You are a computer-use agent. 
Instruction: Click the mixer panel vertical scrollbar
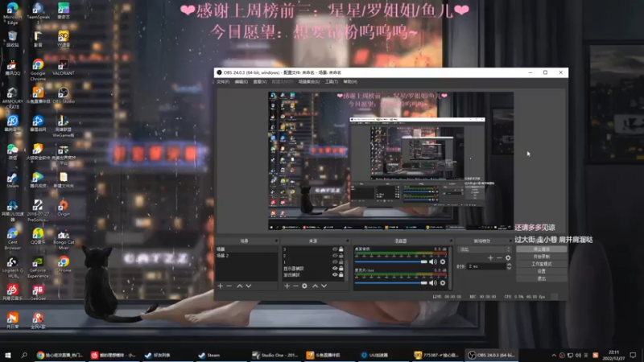[x=450, y=269]
